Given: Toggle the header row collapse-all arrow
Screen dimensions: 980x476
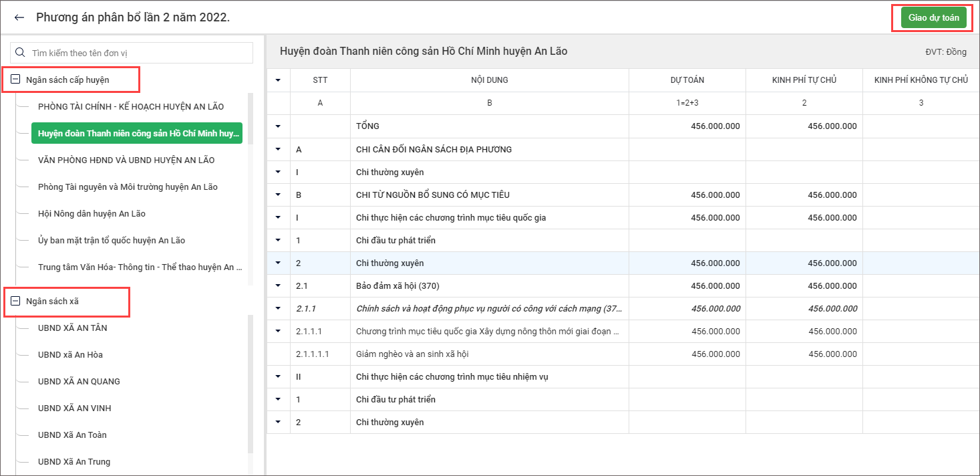Looking at the screenshot, I should click(x=278, y=80).
